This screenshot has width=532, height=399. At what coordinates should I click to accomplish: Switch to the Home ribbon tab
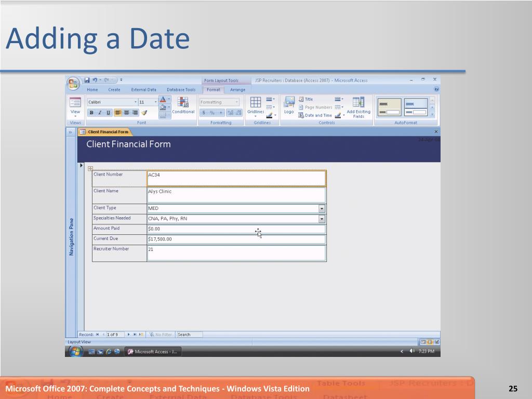tap(92, 89)
